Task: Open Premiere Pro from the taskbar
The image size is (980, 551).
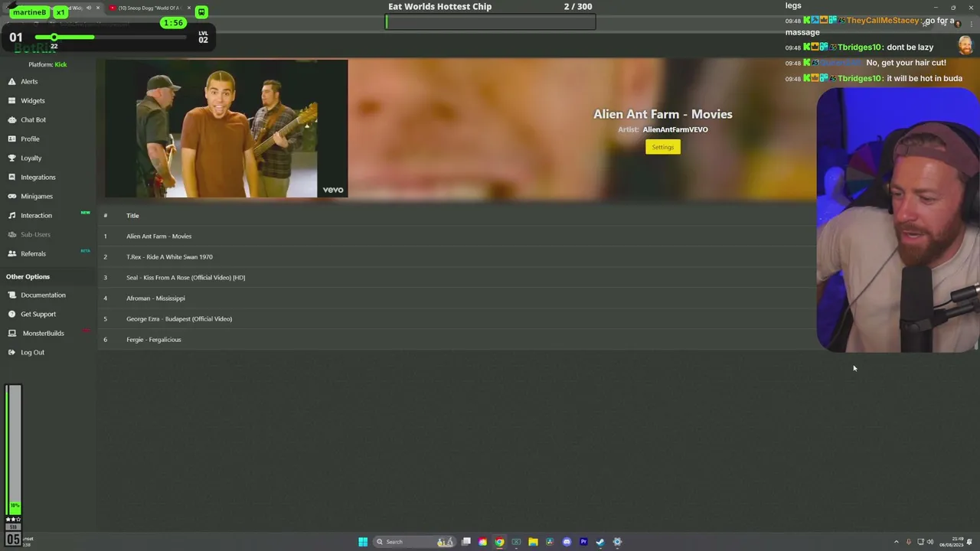Action: [583, 542]
